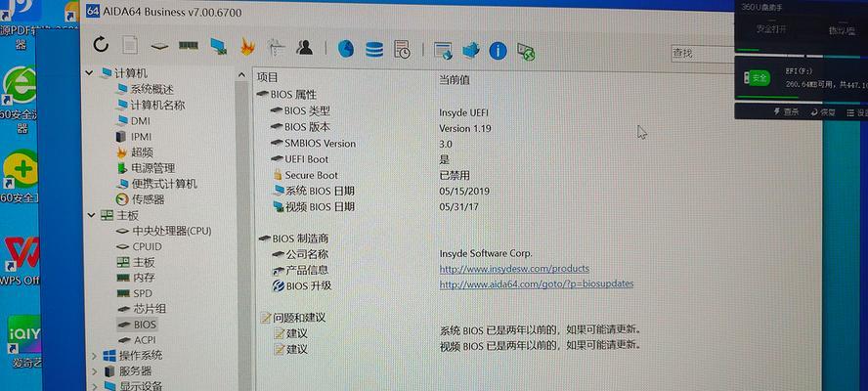Select the 公司名称 row
Viewport: 868px width, 391px height.
click(300, 254)
